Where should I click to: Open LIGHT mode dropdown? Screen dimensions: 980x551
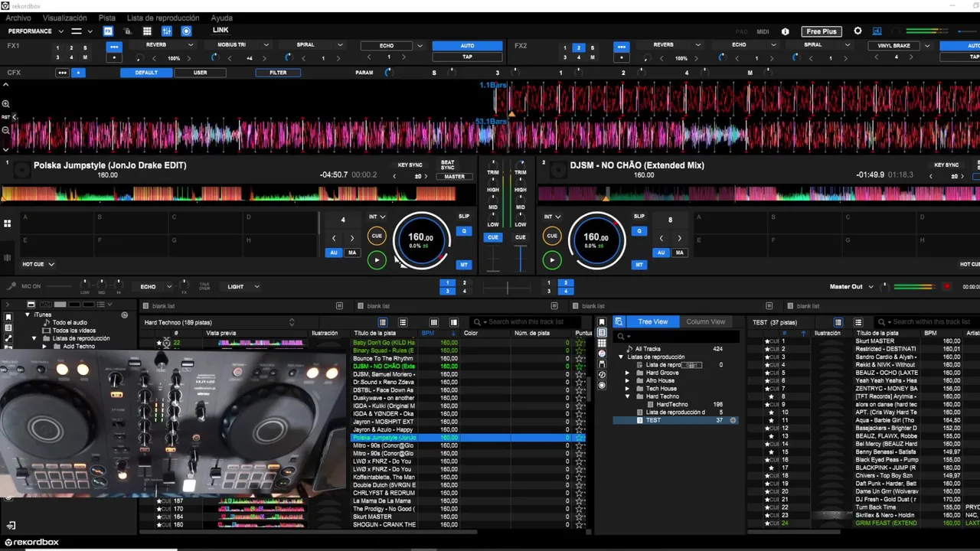pos(256,287)
